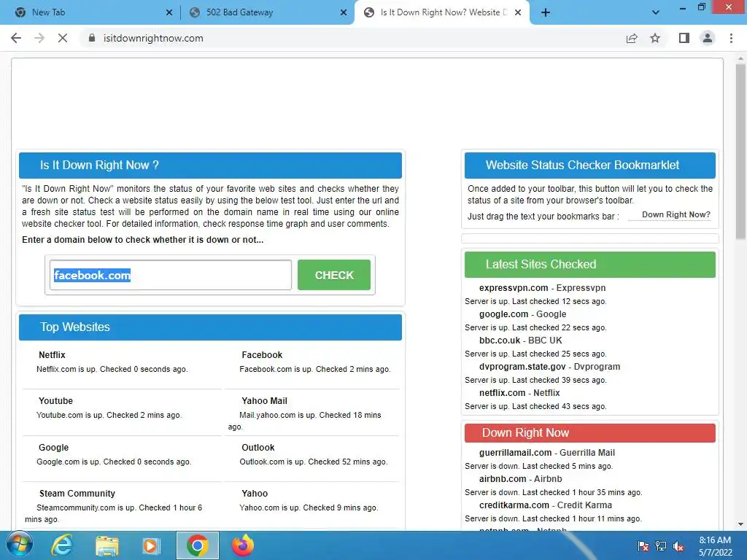The image size is (747, 560).
Task: Open Google in Top Websites
Action: [54, 448]
